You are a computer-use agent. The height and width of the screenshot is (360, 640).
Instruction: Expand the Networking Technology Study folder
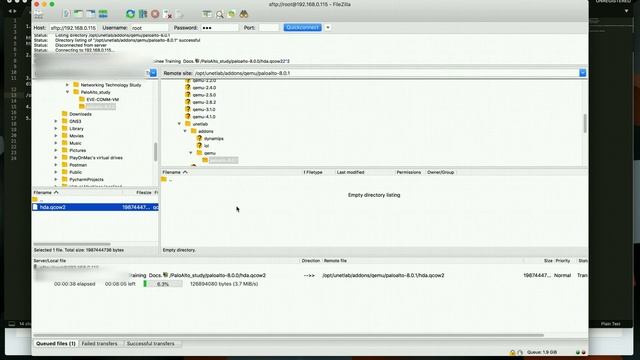pos(67,85)
